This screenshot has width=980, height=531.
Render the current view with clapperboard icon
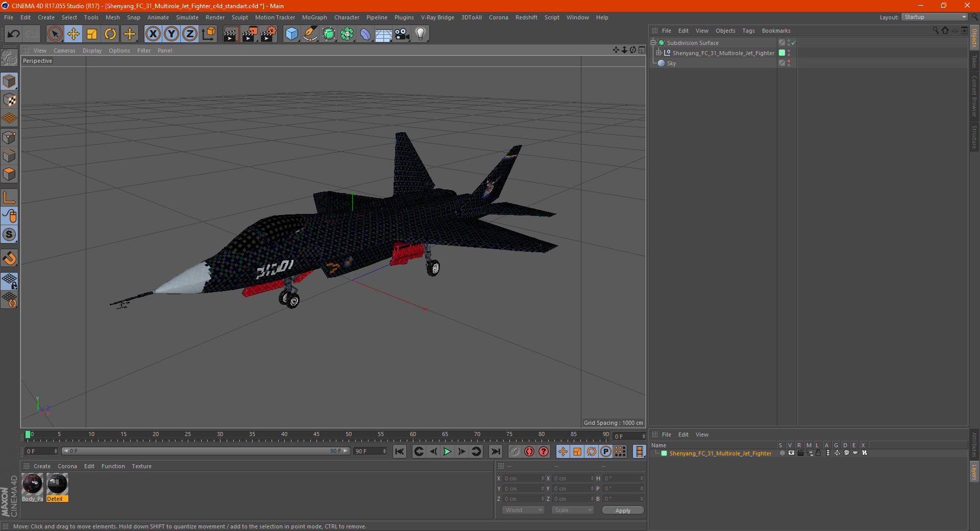click(231, 34)
